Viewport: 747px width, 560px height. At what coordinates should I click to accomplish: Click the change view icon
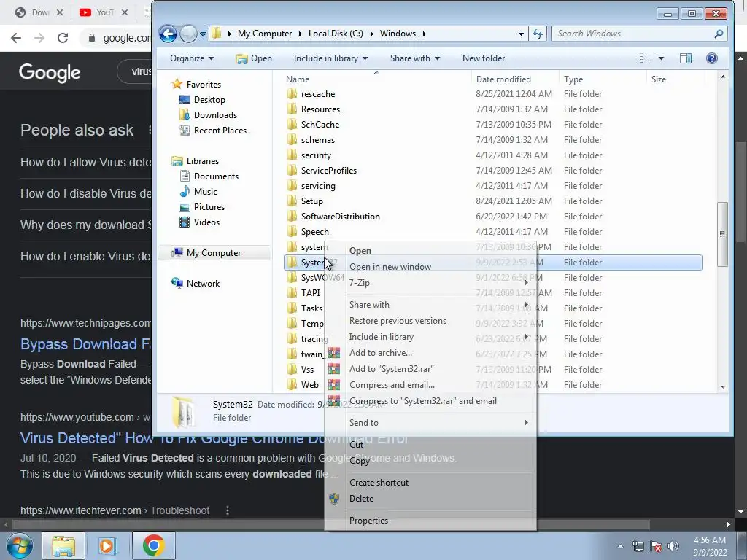[x=646, y=58]
